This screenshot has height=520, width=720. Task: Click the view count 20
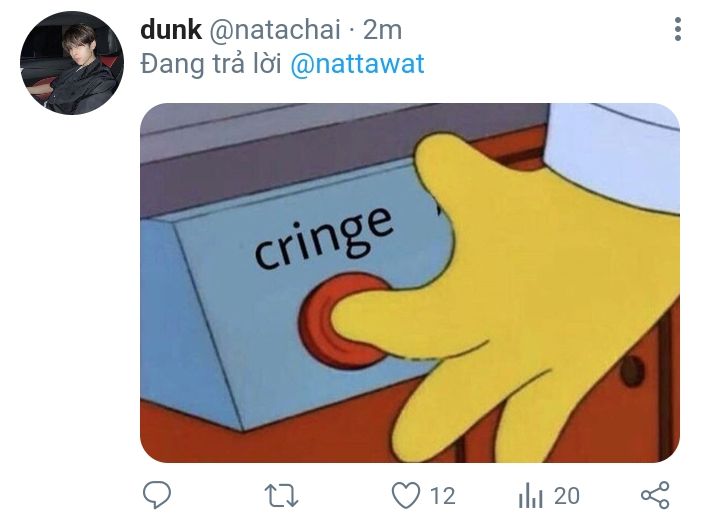pos(566,495)
